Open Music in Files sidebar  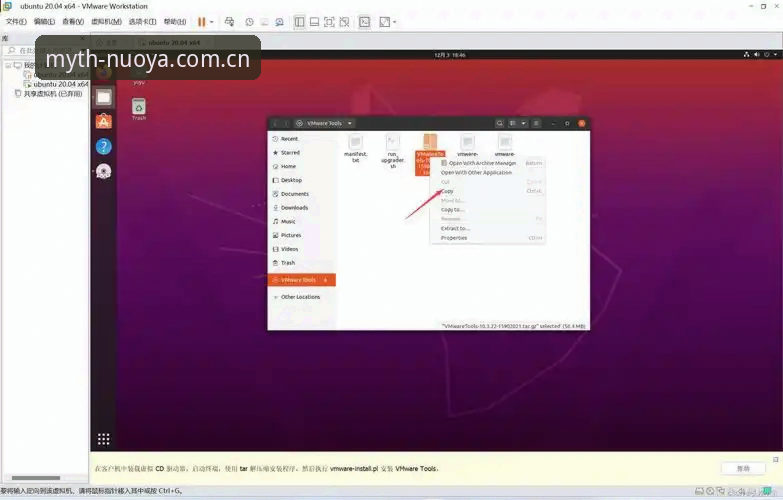[302, 221]
